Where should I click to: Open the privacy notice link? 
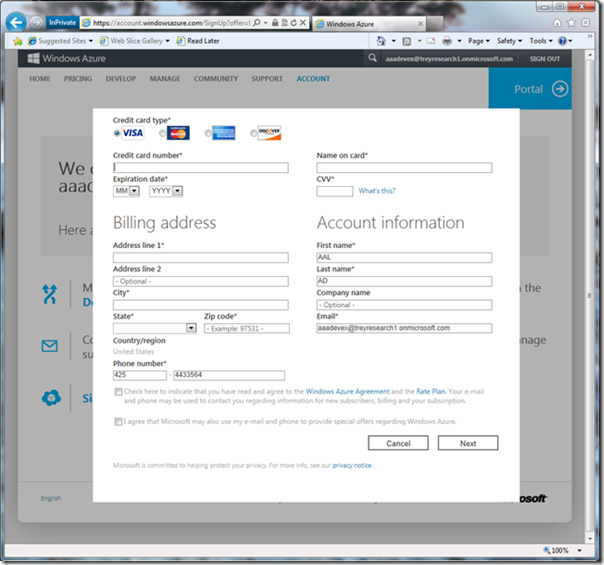[352, 466]
